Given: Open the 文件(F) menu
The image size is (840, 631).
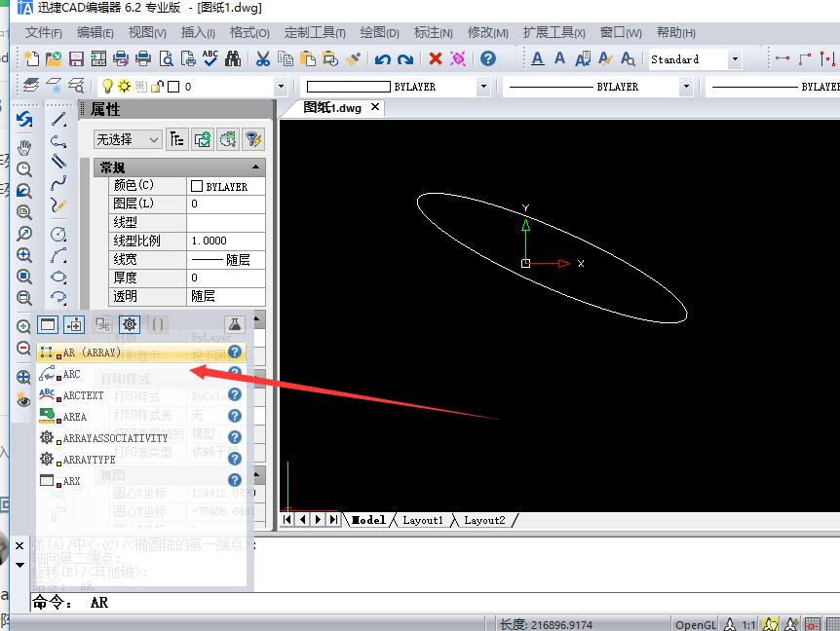Looking at the screenshot, I should click(x=44, y=33).
